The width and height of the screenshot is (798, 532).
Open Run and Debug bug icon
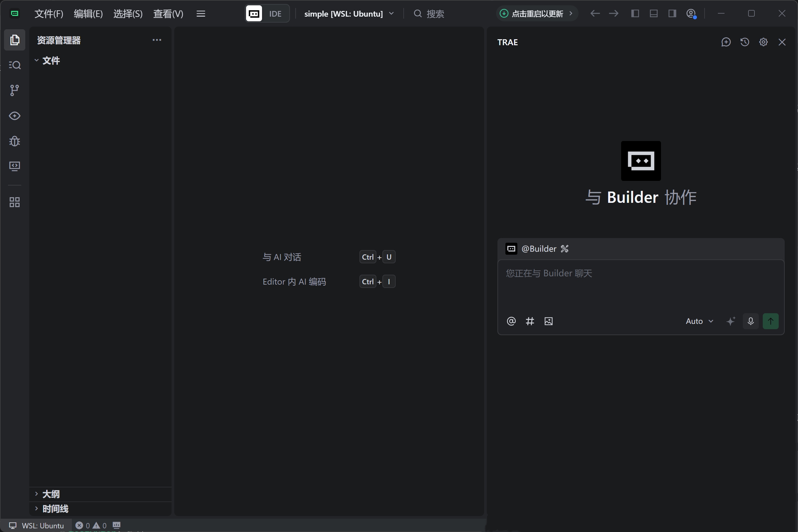coord(15,141)
